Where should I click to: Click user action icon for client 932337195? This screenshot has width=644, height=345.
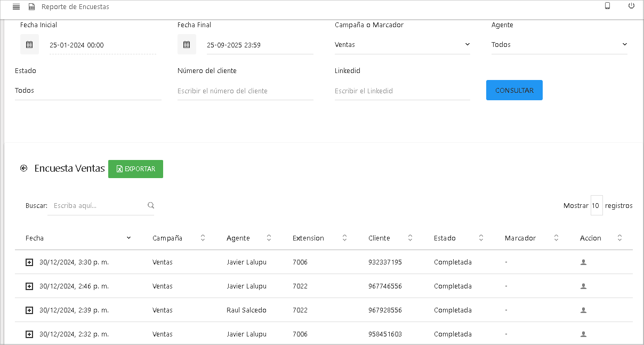tap(583, 262)
